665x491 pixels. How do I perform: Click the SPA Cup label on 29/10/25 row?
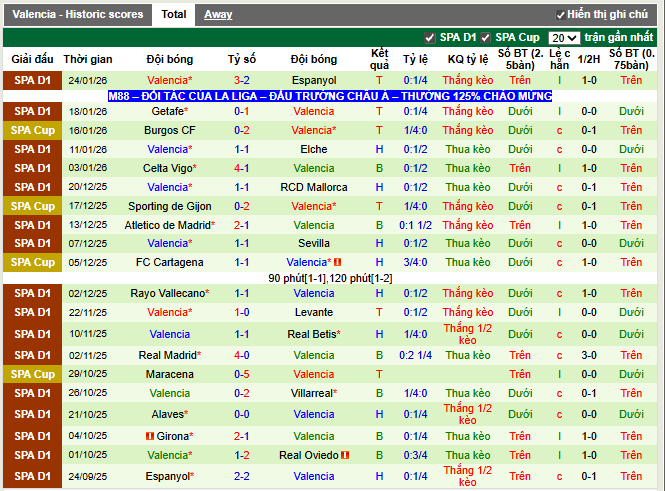coord(33,374)
